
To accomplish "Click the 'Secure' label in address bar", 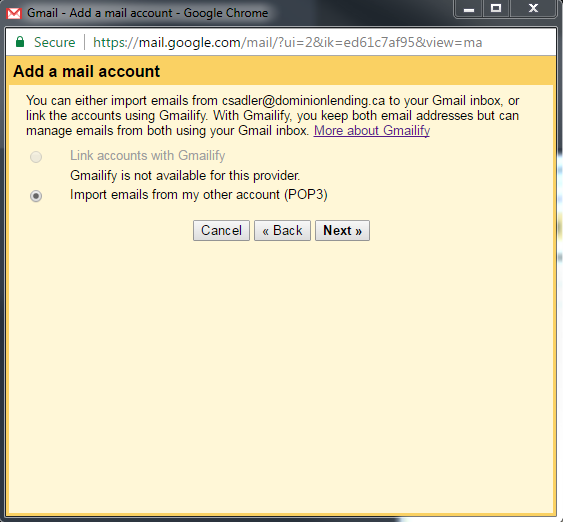I will [55, 42].
